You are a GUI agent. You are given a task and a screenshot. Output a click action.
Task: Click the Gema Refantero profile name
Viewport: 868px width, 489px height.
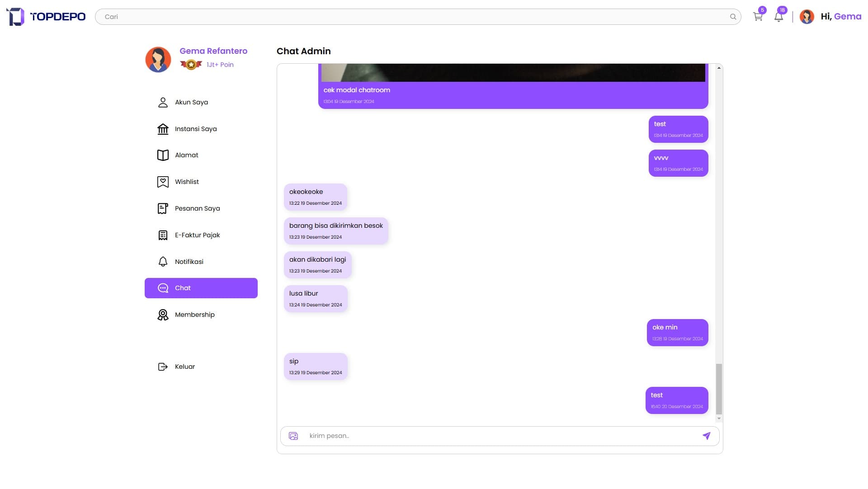point(213,51)
